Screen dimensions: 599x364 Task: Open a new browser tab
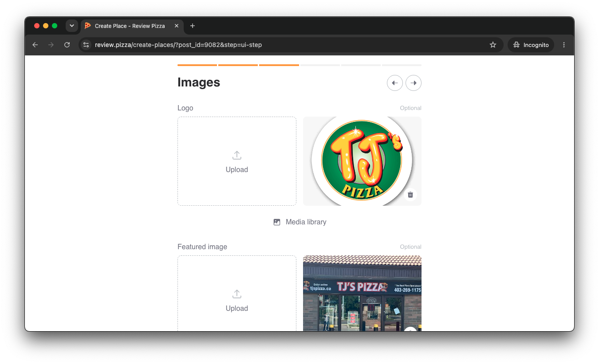193,26
